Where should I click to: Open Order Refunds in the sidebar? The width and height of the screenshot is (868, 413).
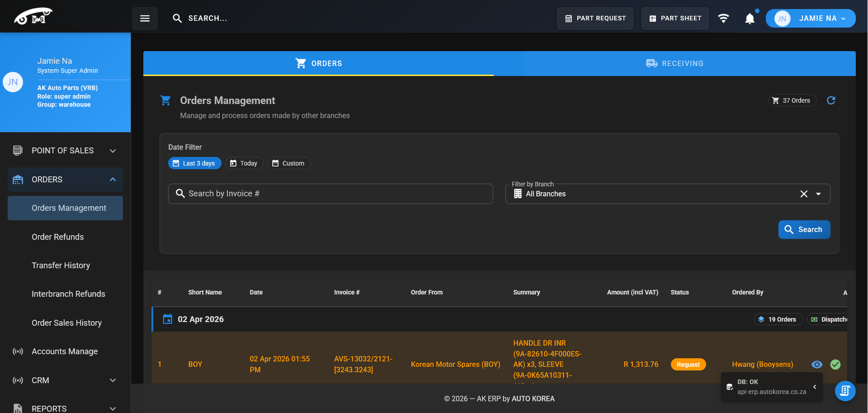click(x=57, y=237)
